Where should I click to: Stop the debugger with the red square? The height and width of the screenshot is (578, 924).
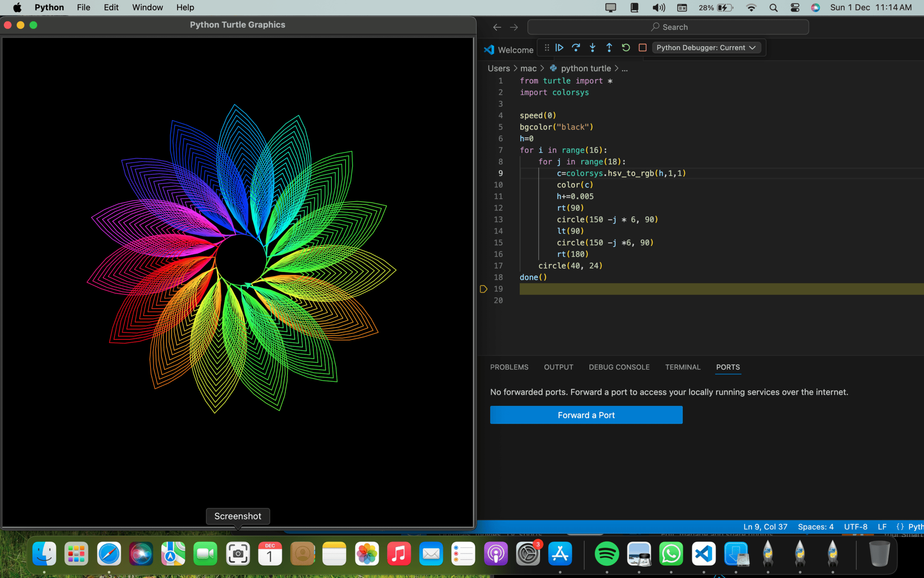coord(643,48)
